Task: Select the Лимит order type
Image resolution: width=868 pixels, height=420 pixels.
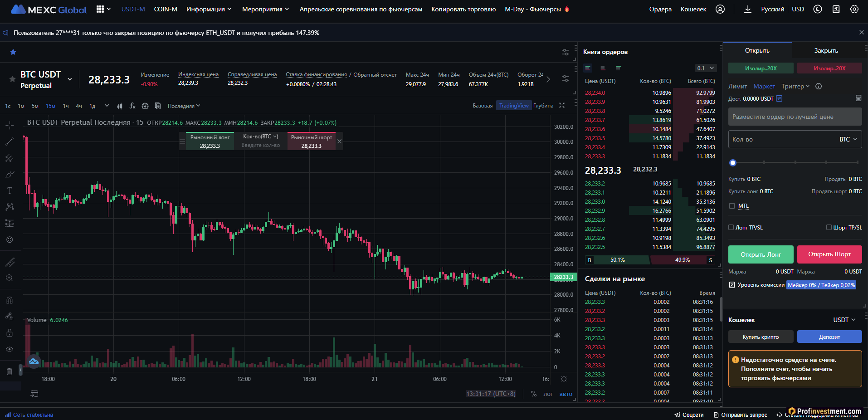Action: 737,86
